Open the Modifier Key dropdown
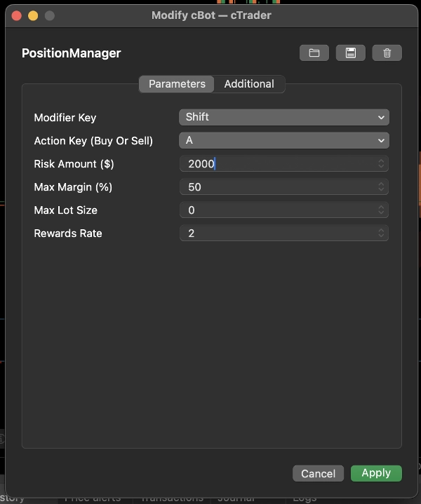The image size is (421, 504). (x=283, y=117)
